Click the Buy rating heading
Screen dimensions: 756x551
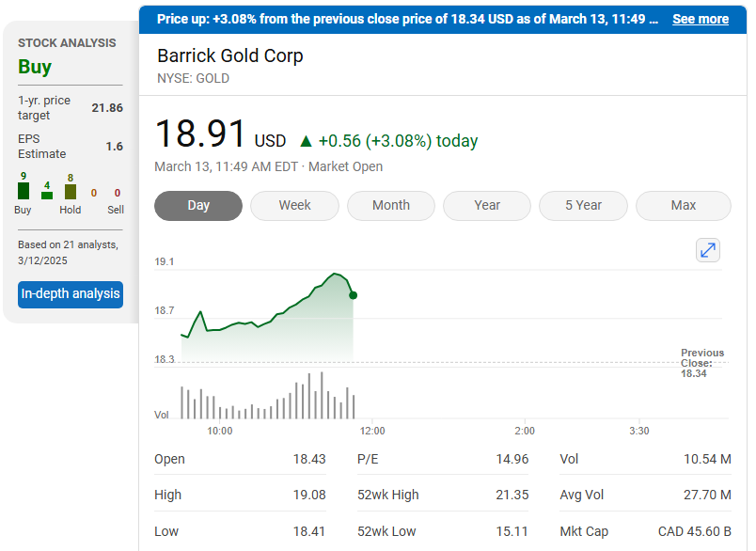pos(35,67)
